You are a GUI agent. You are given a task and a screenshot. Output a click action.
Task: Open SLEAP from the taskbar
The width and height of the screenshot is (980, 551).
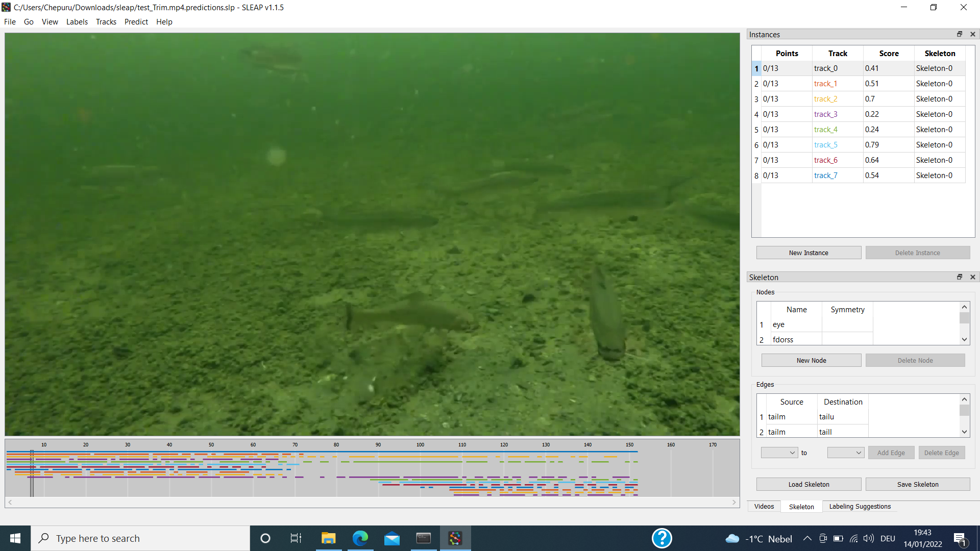[x=455, y=538]
